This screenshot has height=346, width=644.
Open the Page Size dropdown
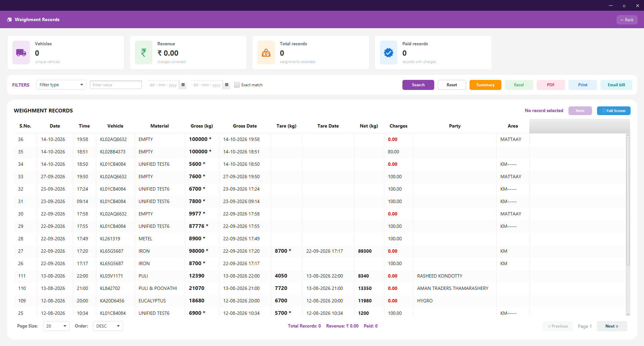tap(56, 326)
